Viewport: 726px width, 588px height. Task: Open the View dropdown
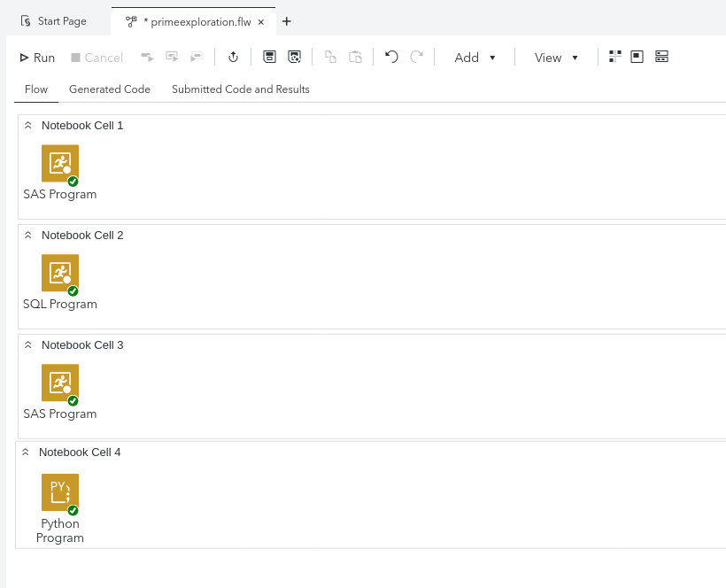pos(556,57)
